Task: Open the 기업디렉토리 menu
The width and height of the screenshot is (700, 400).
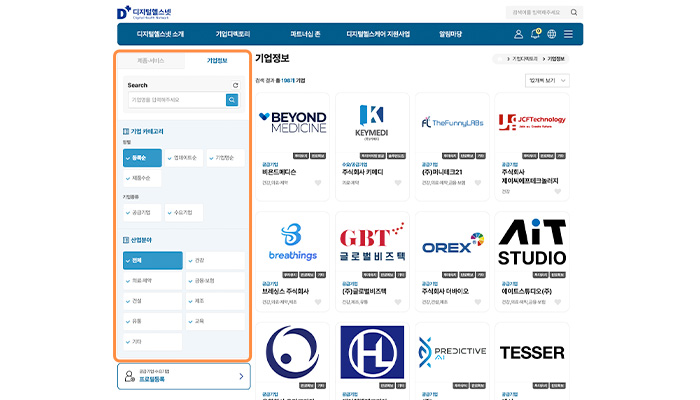Action: point(233,34)
